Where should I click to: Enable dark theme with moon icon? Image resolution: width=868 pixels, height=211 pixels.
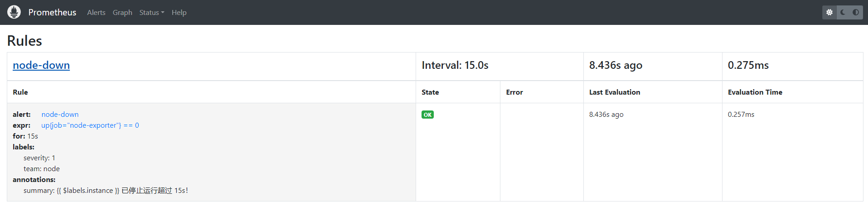coord(843,12)
